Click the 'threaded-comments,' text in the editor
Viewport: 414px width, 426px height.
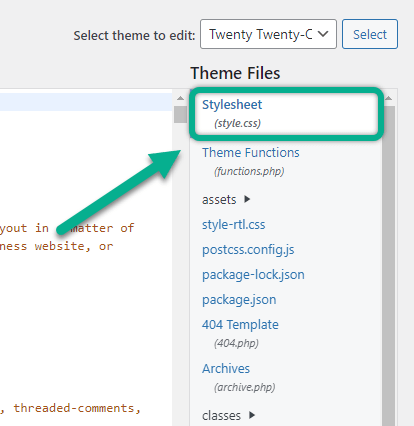[77, 408]
